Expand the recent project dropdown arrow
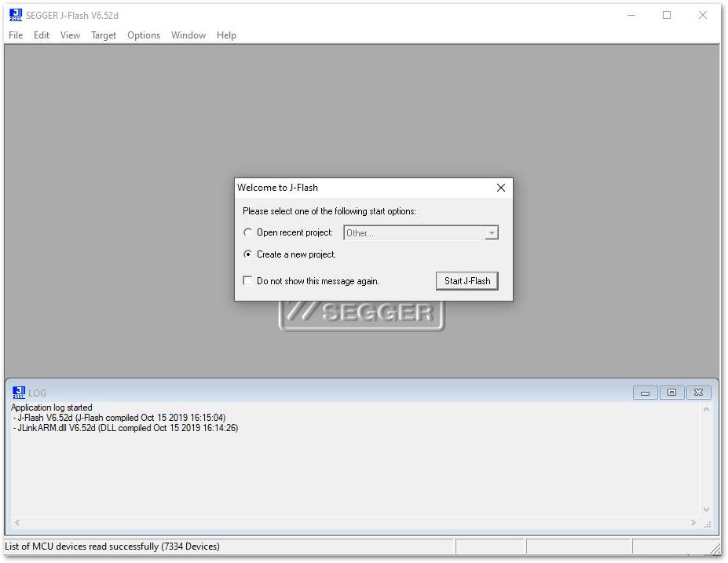This screenshot has height=563, width=728. point(491,233)
